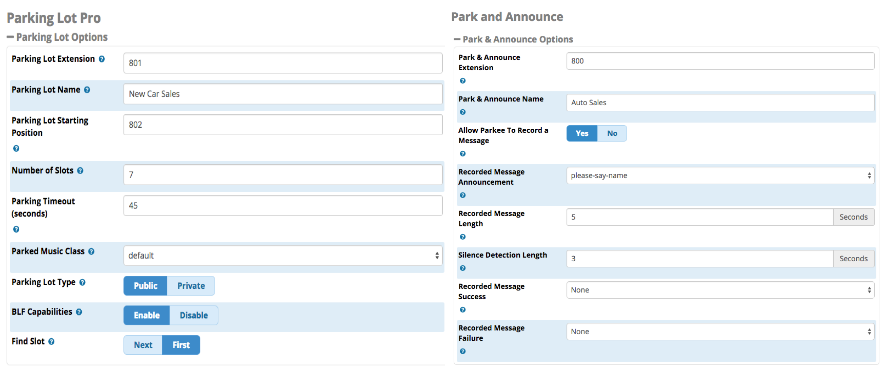Open help icon under Recorded Message Failure
The width and height of the screenshot is (881, 384).
tap(462, 351)
